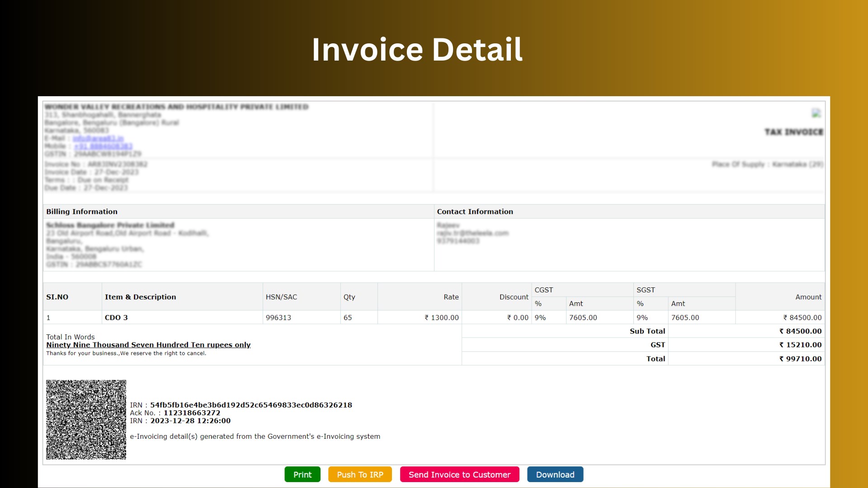Select the IRN value starting with 54fb5fb
The height and width of the screenshot is (488, 868).
click(x=251, y=405)
